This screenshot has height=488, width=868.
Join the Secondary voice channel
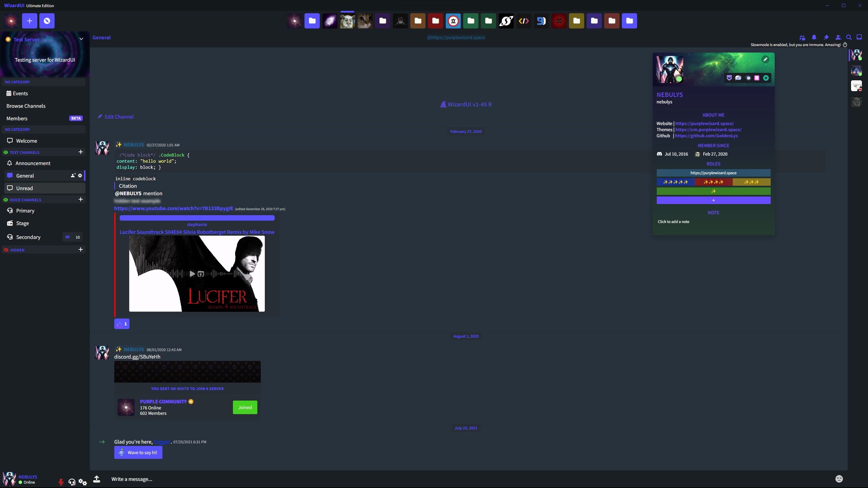point(44,237)
